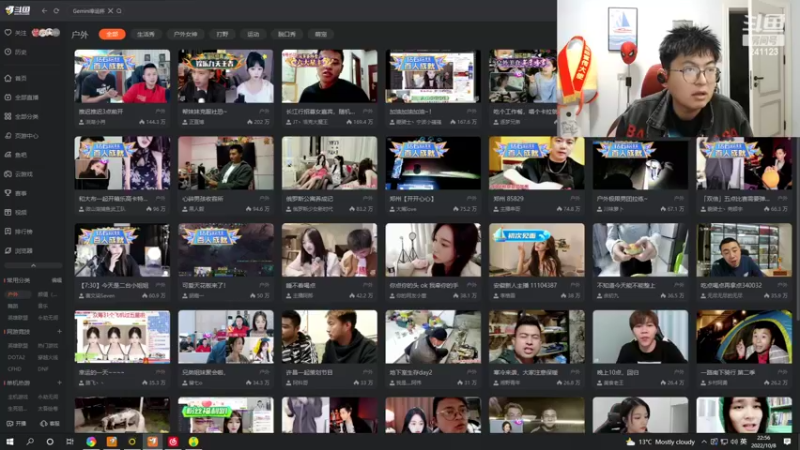
Task: Open 排行榜 ranking icon in sidebar
Action: (x=8, y=232)
